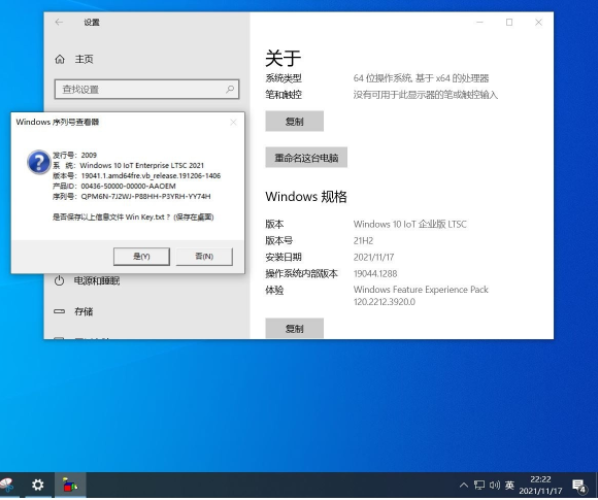
Task: Click the question mark icon in dialog
Action: (x=39, y=162)
